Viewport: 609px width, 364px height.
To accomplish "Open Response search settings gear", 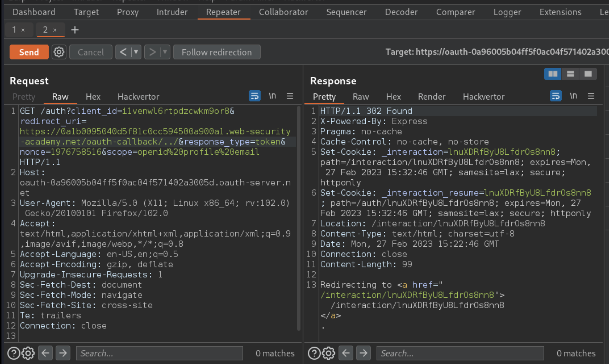I will (x=329, y=353).
